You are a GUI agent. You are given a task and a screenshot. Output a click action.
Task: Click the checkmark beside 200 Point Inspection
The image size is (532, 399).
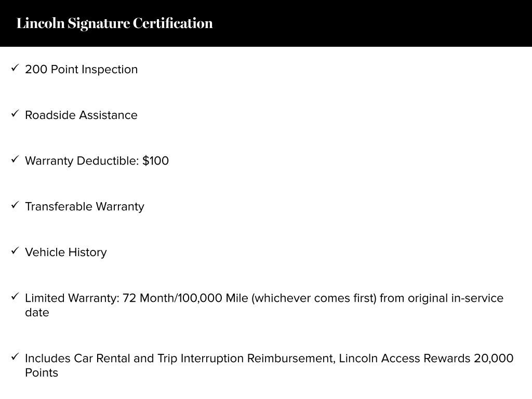[x=15, y=68]
